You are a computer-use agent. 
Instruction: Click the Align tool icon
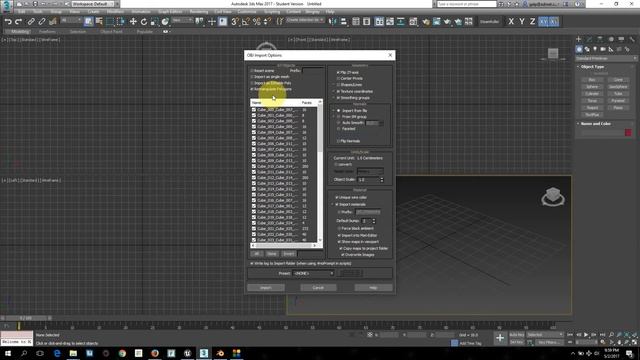point(343,22)
